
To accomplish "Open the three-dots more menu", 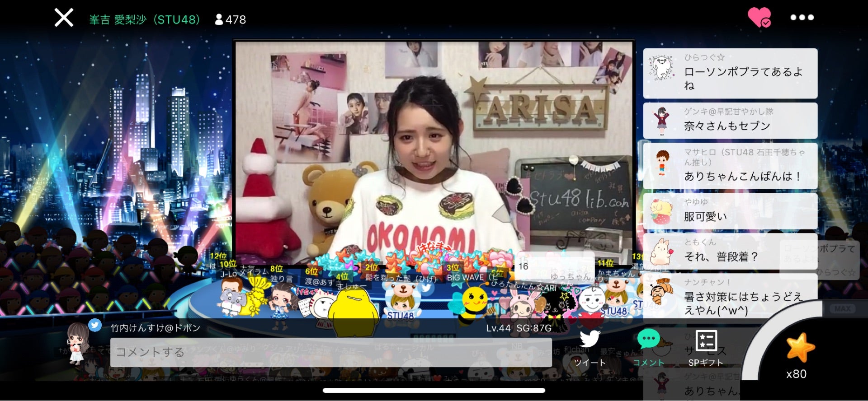I will click(802, 18).
